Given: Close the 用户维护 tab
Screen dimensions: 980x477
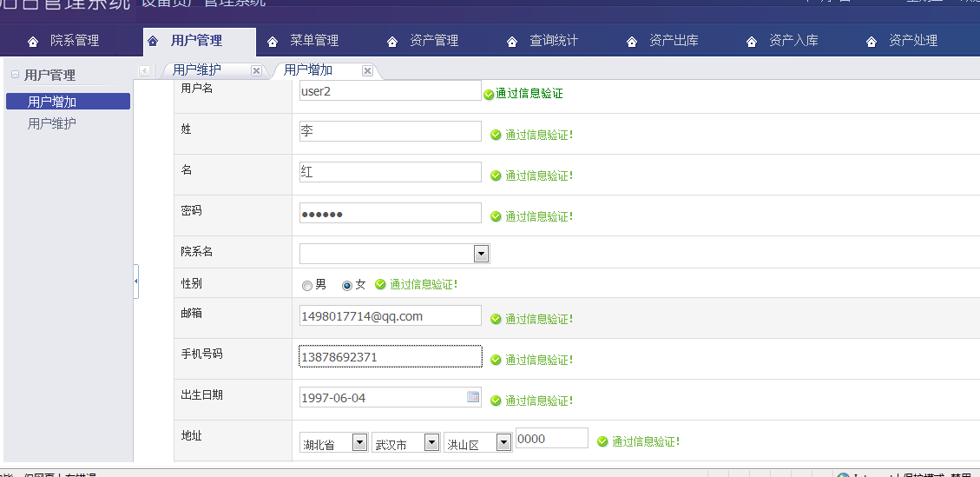Looking at the screenshot, I should click(x=256, y=70).
